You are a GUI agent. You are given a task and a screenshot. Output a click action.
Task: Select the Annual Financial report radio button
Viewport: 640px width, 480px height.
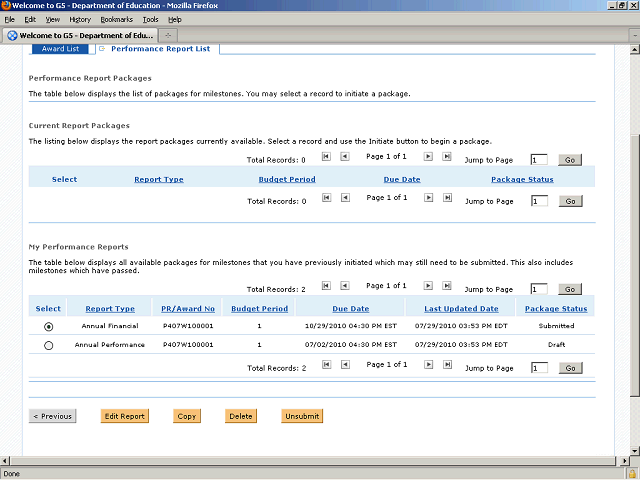(x=49, y=326)
